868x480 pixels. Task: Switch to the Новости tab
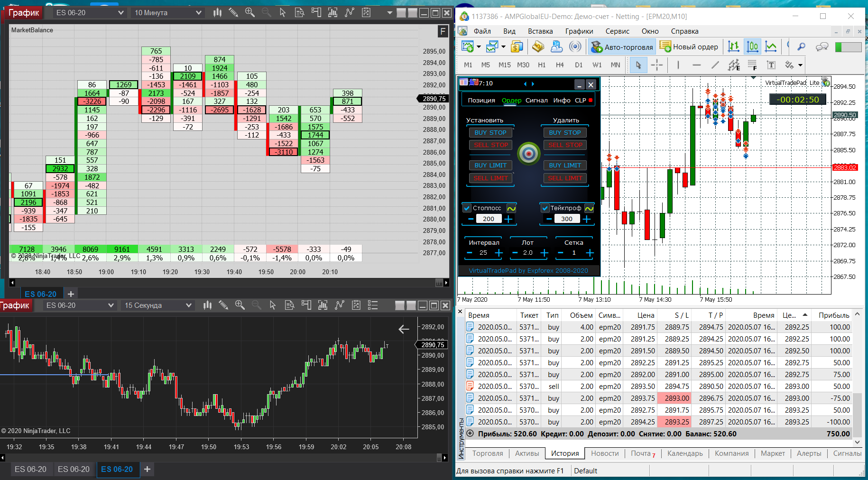(x=605, y=453)
